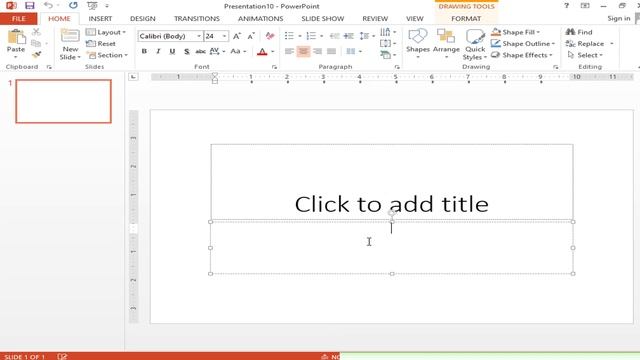The image size is (640, 360).
Task: Click the PowerPoint Help question mark
Action: pos(566,6)
